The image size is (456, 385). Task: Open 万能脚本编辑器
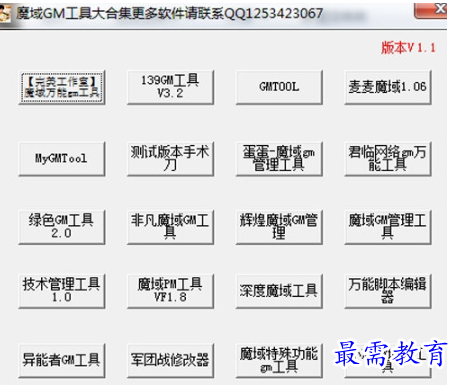(x=388, y=291)
